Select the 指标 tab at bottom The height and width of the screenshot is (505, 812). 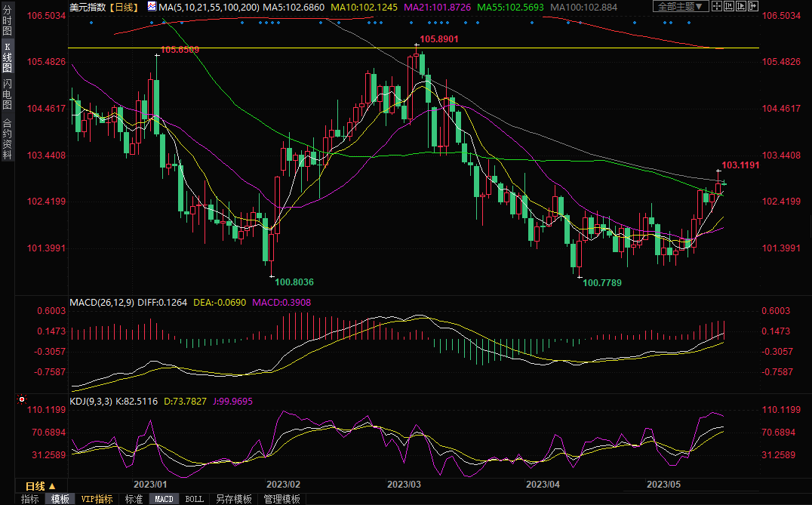pos(30,499)
